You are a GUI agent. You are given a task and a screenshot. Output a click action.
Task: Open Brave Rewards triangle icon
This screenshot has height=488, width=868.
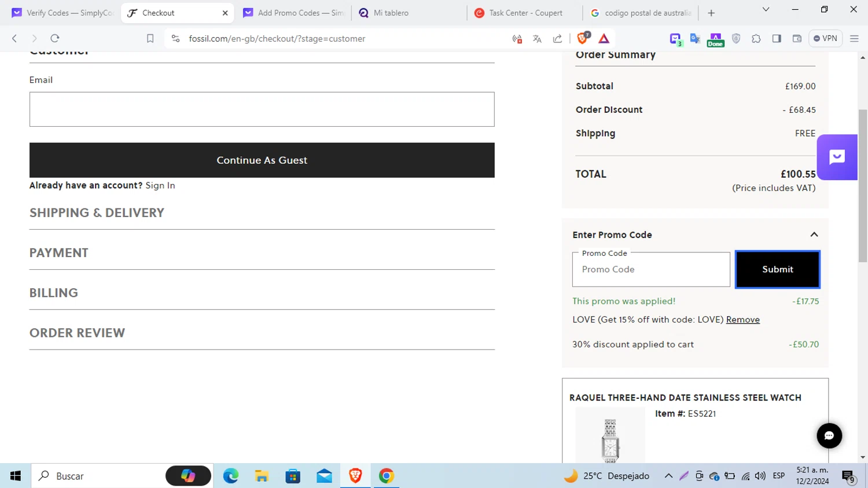pyautogui.click(x=604, y=39)
